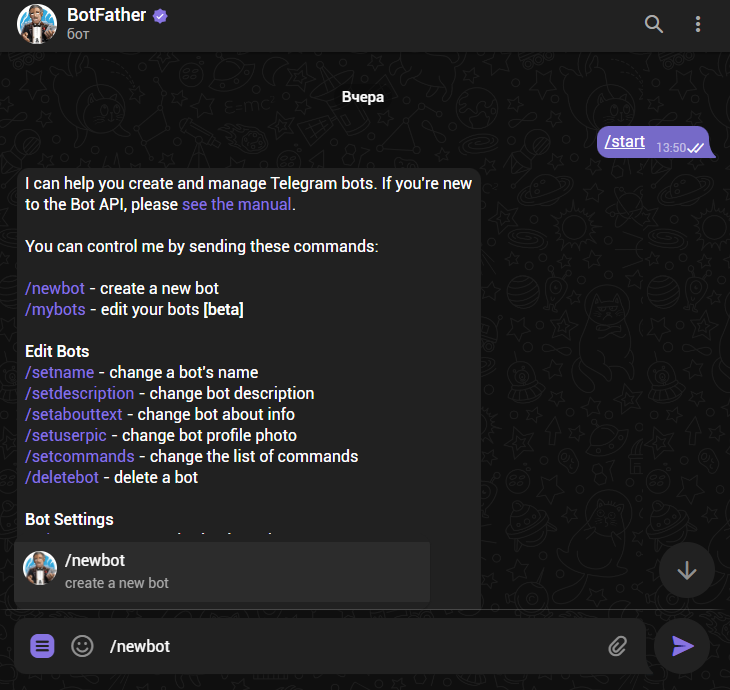
Task: Open the bot commands menu button
Action: coord(41,646)
